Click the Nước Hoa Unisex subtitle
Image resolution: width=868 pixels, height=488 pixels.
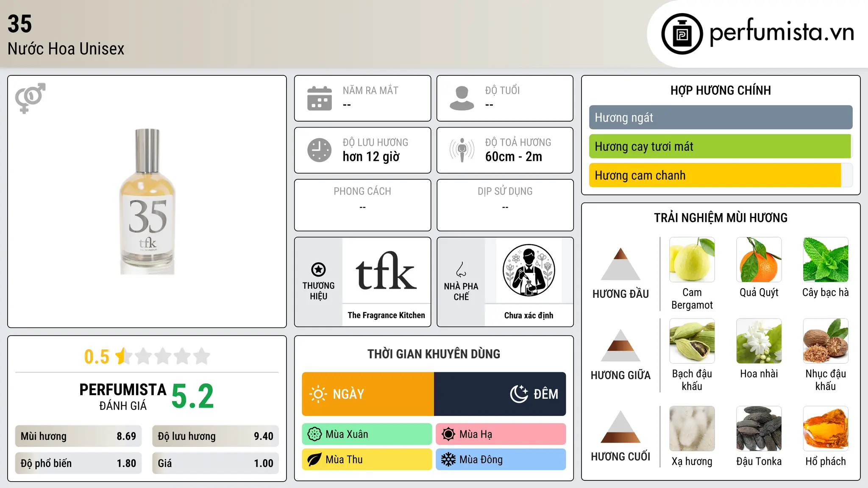coord(66,49)
